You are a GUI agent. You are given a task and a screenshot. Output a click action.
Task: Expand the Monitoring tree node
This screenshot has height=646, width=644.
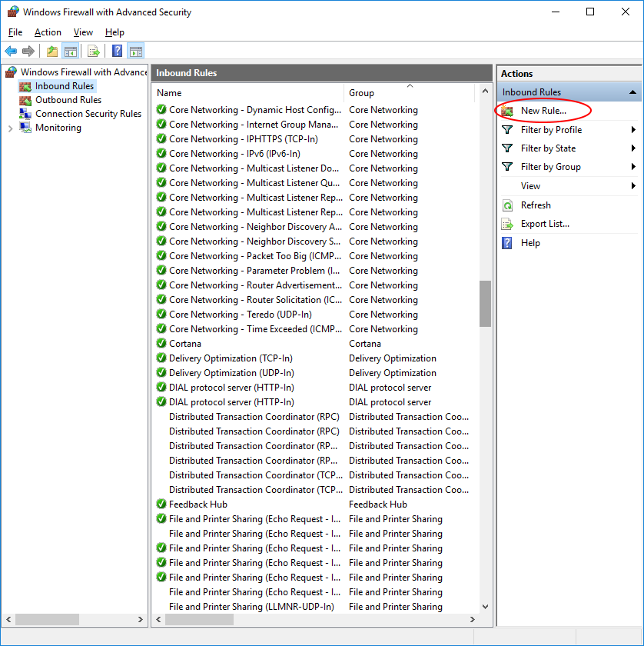(11, 128)
